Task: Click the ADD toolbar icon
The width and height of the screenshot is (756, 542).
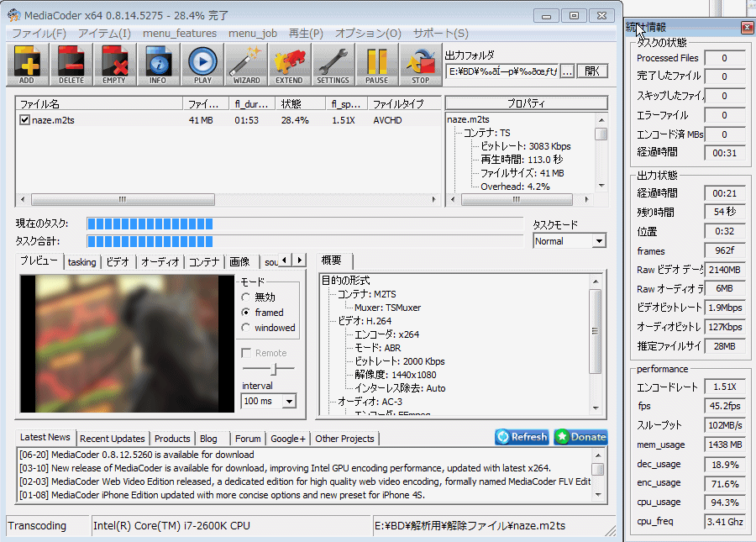Action: pyautogui.click(x=27, y=64)
